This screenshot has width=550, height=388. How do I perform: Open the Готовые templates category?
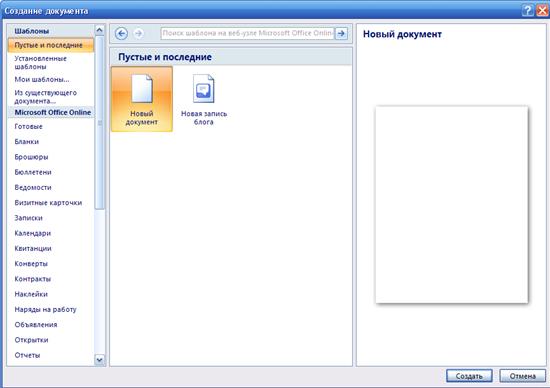coord(28,127)
